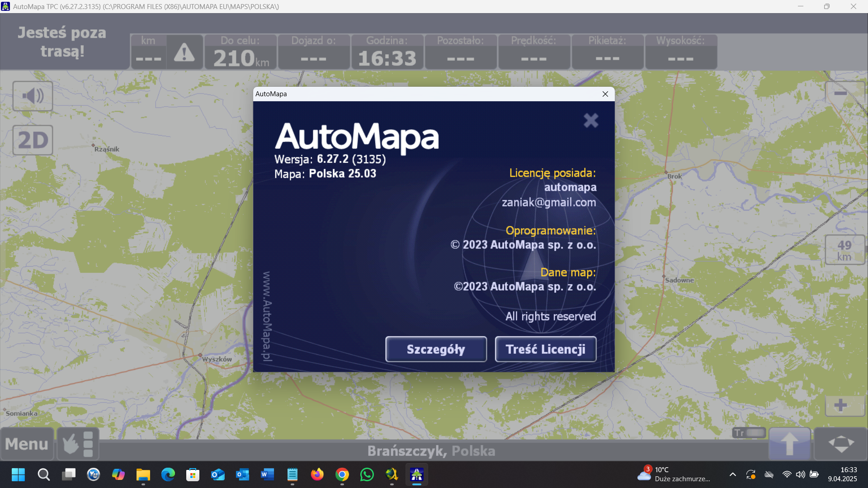
Task: Open the system volume tray icon
Action: click(x=800, y=474)
